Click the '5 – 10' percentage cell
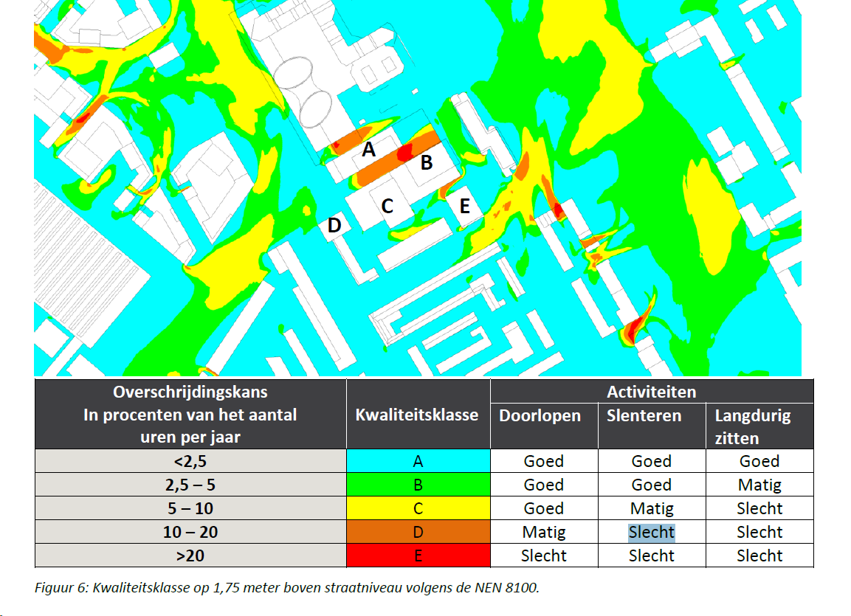The image size is (851, 616). (x=190, y=508)
